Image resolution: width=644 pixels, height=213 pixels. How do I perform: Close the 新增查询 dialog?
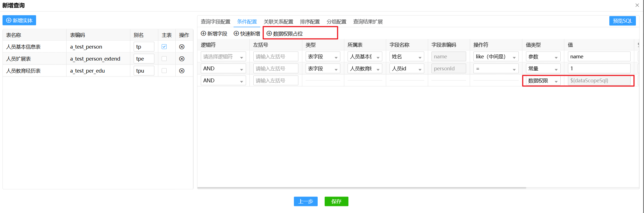click(x=637, y=5)
